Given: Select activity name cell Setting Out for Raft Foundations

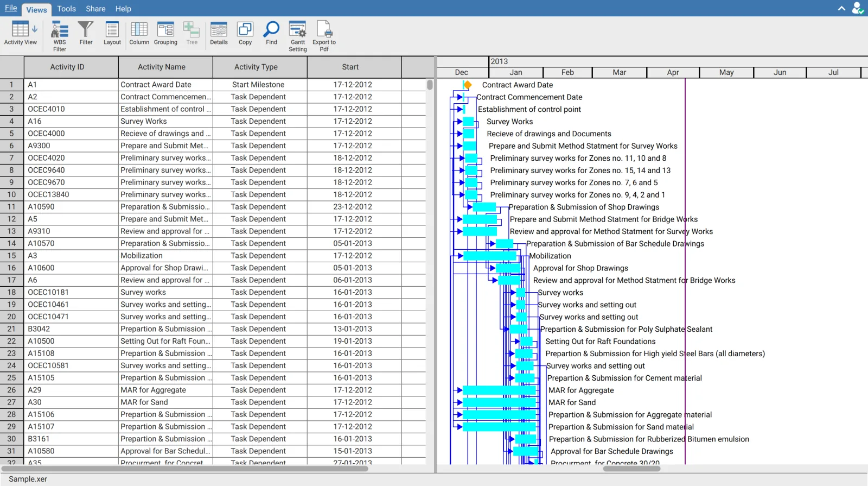Looking at the screenshot, I should pyautogui.click(x=165, y=341).
